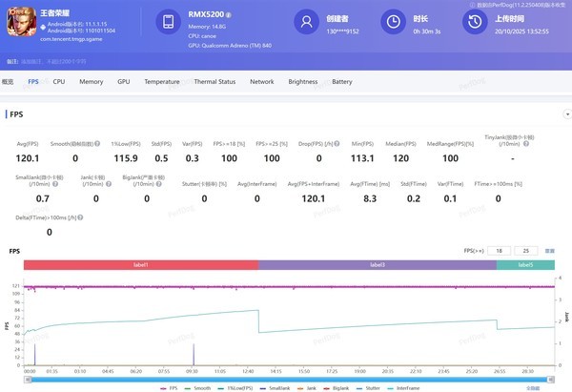
Task: Open the Memory tab
Action: pyautogui.click(x=92, y=82)
